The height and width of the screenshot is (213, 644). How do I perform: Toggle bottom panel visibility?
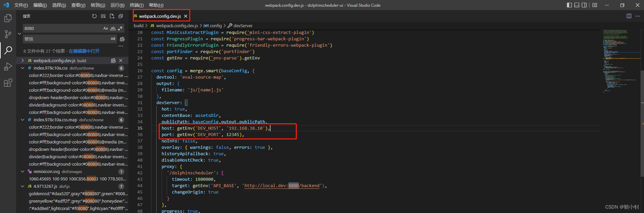point(577,5)
